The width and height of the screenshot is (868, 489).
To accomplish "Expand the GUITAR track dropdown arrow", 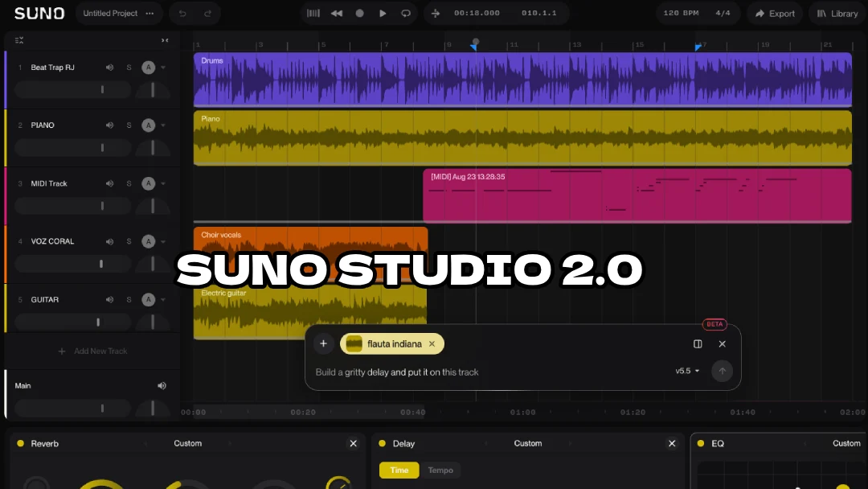I will 163,300.
